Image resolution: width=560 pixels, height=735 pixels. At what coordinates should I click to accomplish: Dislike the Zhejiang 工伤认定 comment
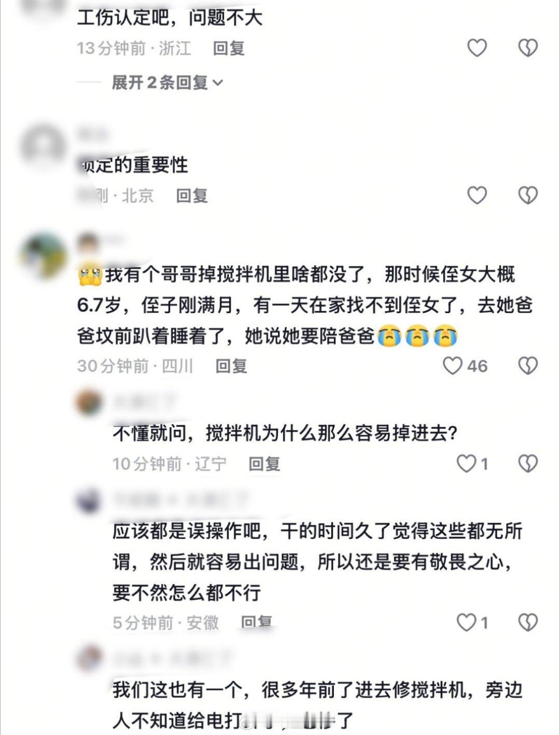tap(528, 48)
